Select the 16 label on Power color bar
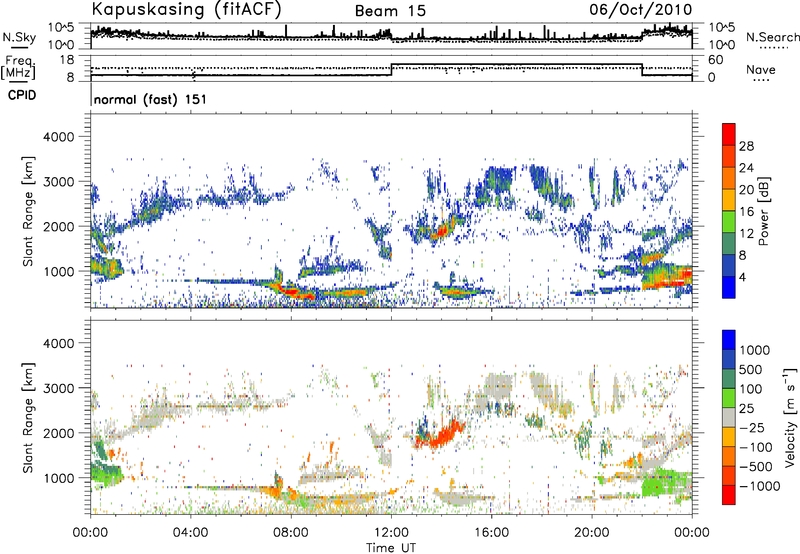 [746, 212]
